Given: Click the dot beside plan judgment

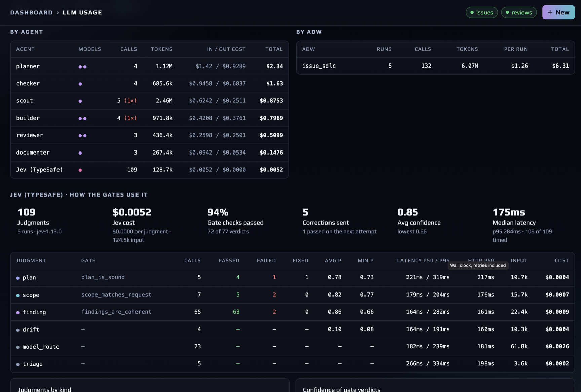Looking at the screenshot, I should (18, 278).
